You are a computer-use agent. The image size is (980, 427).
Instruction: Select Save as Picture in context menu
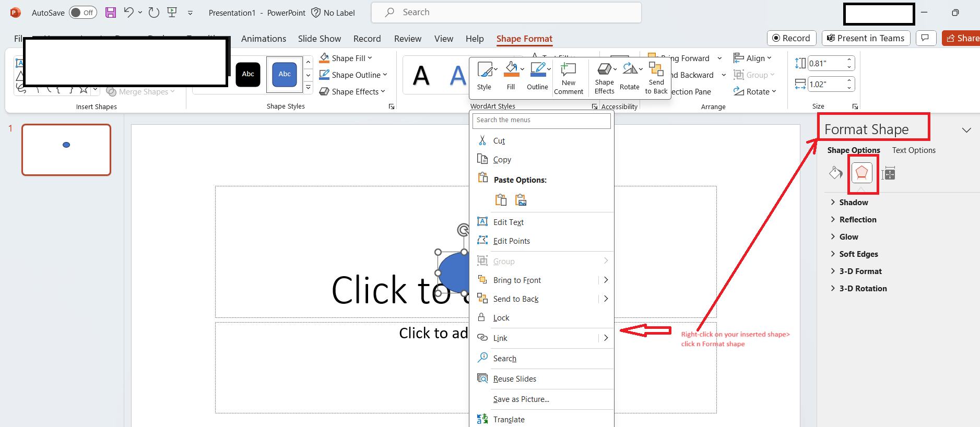541,399
